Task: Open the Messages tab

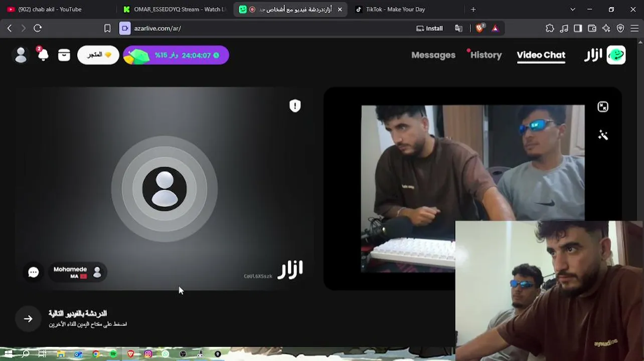Action: 433,55
